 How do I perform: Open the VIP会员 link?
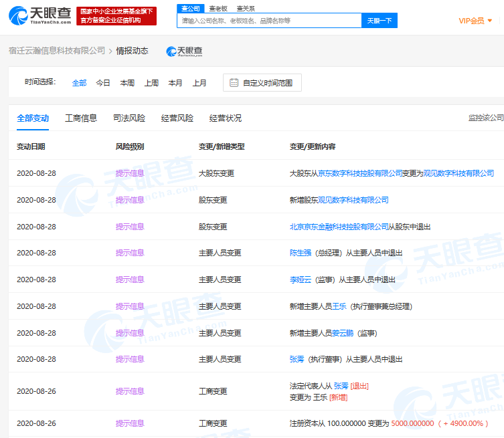(x=471, y=21)
